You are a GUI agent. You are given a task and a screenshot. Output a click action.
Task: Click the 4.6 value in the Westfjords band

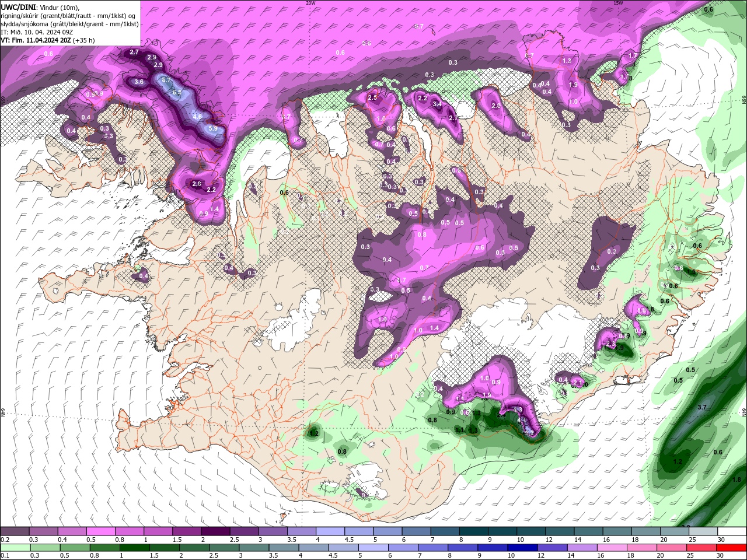click(197, 117)
